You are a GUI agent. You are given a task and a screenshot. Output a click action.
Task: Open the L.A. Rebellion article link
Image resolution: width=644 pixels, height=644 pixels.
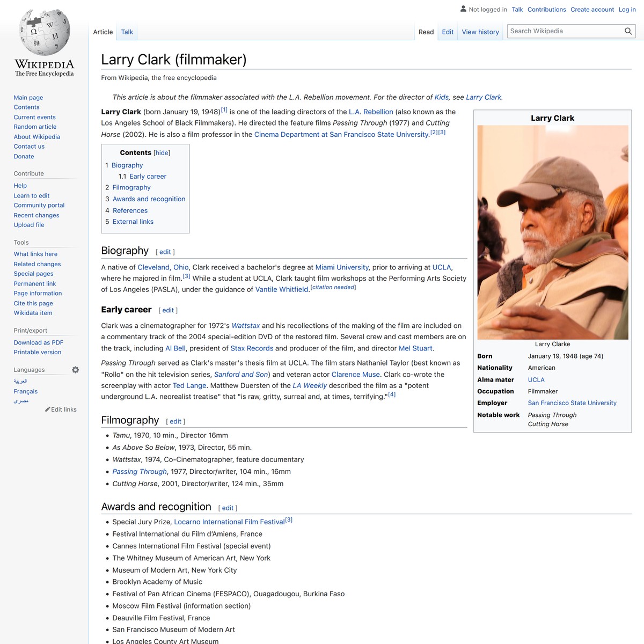(371, 112)
